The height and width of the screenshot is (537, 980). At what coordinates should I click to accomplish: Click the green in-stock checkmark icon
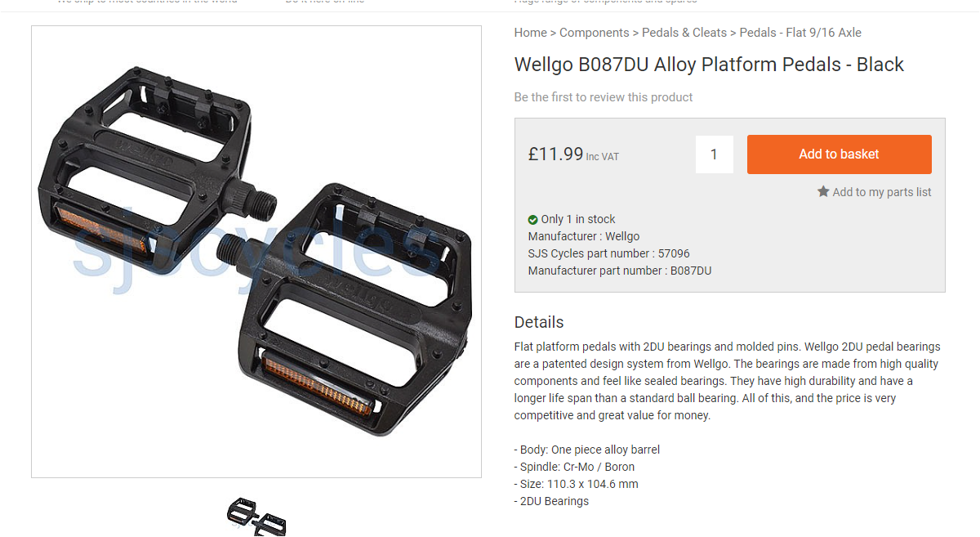pos(533,219)
